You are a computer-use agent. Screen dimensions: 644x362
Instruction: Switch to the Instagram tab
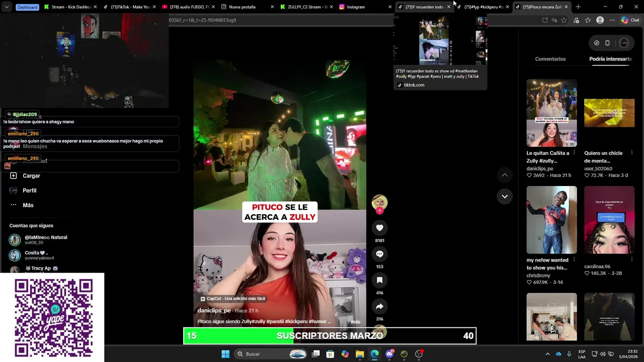pos(364,7)
